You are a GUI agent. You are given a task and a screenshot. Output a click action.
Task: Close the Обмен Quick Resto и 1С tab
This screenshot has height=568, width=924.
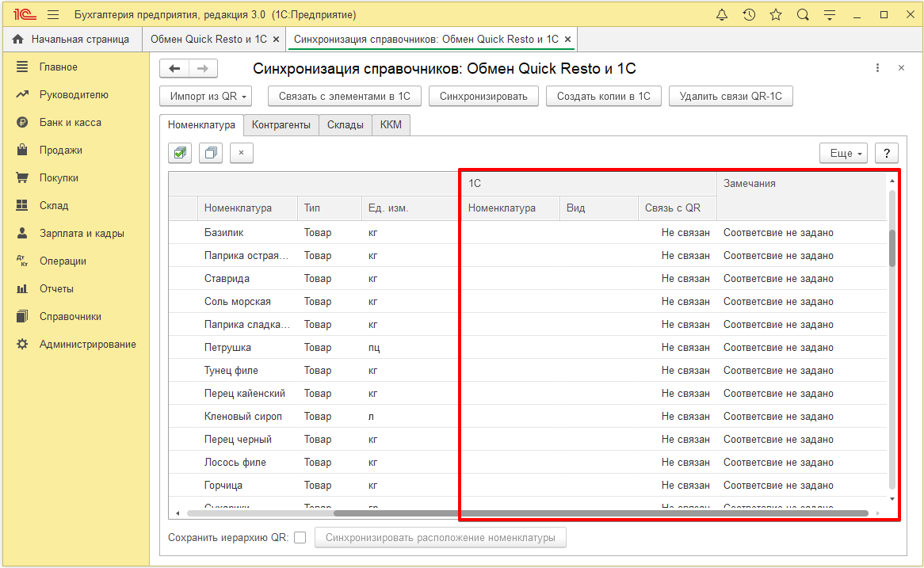(276, 39)
